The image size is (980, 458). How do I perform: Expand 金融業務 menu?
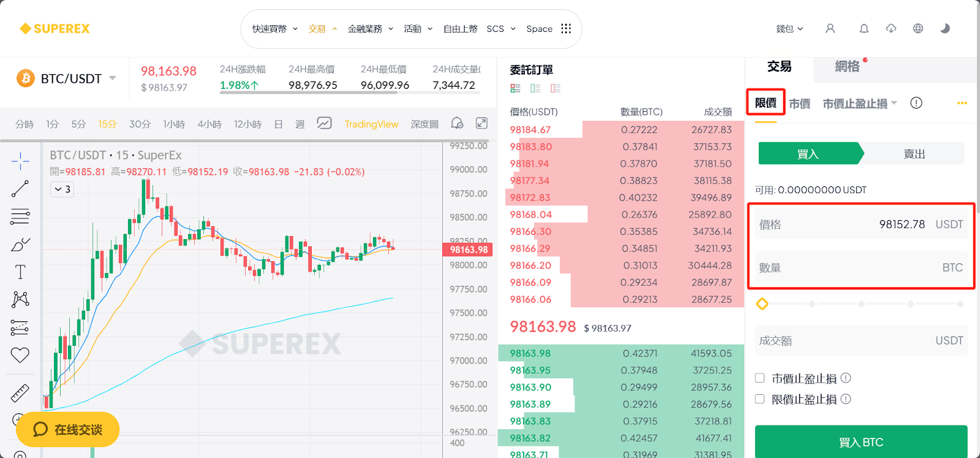371,29
